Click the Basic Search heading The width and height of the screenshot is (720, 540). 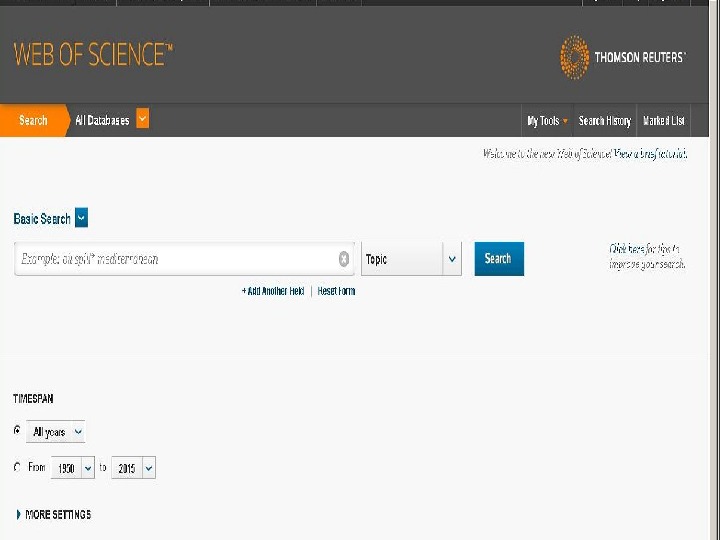coord(42,219)
